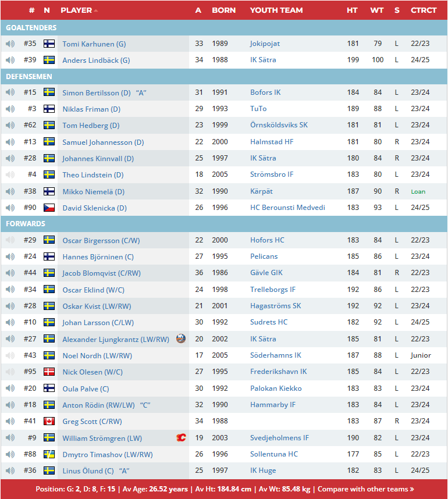Click Finnish flag beside Mikko Niemelä

point(49,191)
